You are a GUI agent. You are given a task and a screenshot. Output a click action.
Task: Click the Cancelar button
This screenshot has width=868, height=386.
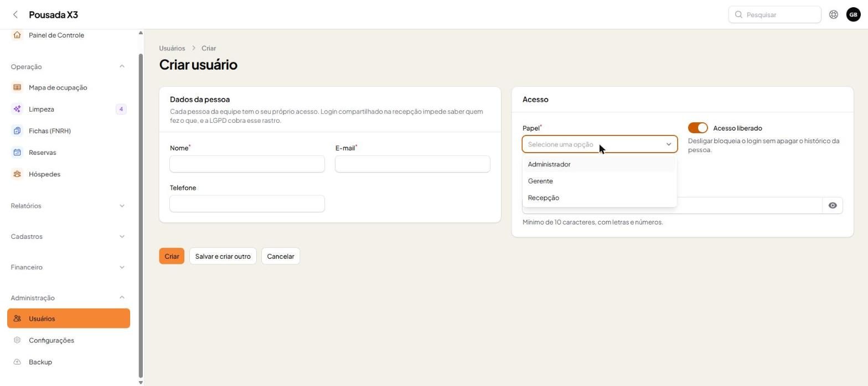[281, 256]
